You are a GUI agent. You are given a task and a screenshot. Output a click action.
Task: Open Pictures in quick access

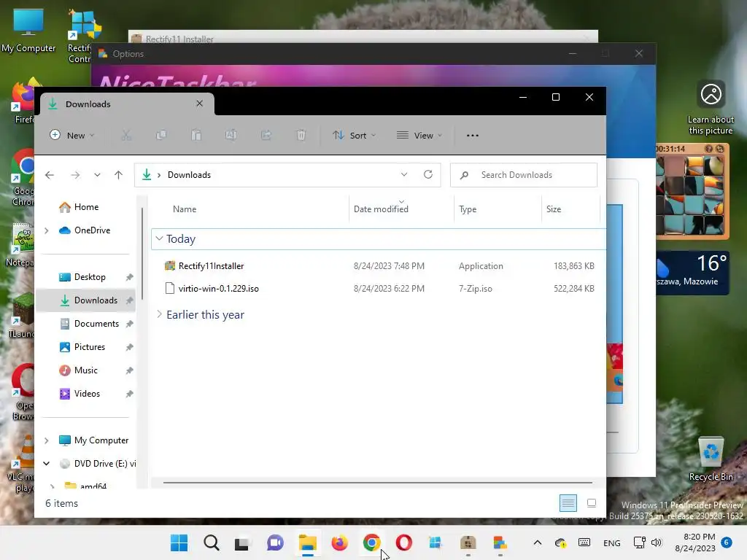click(x=88, y=347)
